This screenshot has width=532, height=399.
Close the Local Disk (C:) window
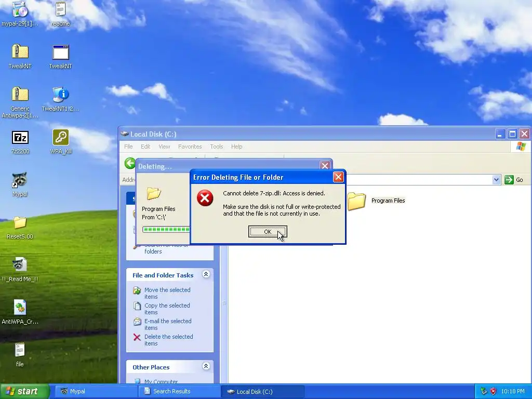(525, 134)
